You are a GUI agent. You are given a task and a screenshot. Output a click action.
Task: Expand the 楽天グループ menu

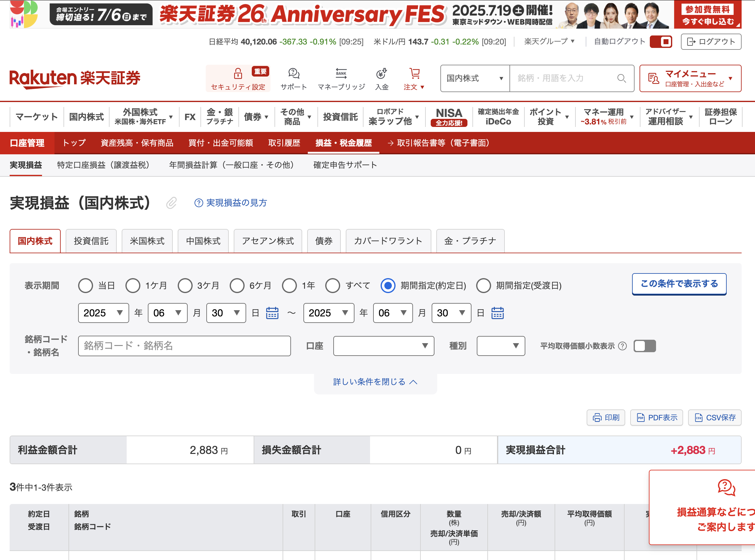(x=549, y=41)
